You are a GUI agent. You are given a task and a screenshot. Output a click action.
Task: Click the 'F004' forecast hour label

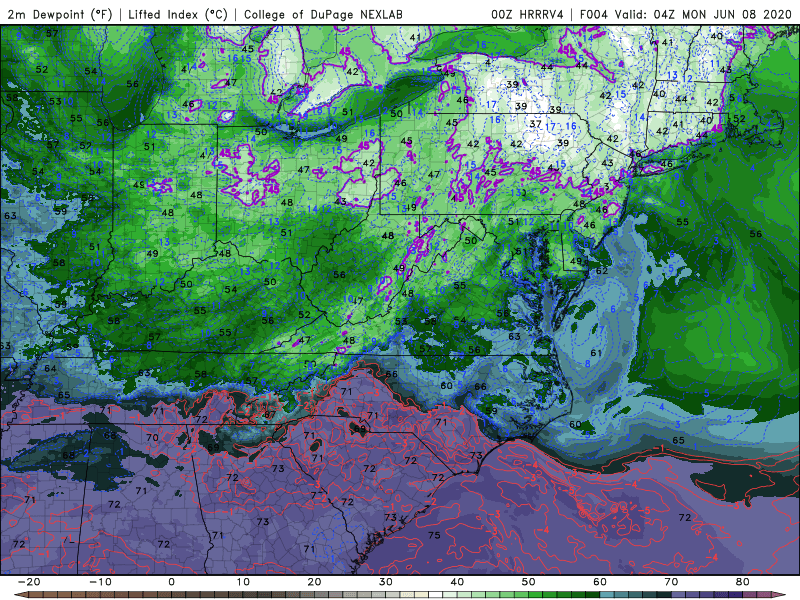(594, 14)
